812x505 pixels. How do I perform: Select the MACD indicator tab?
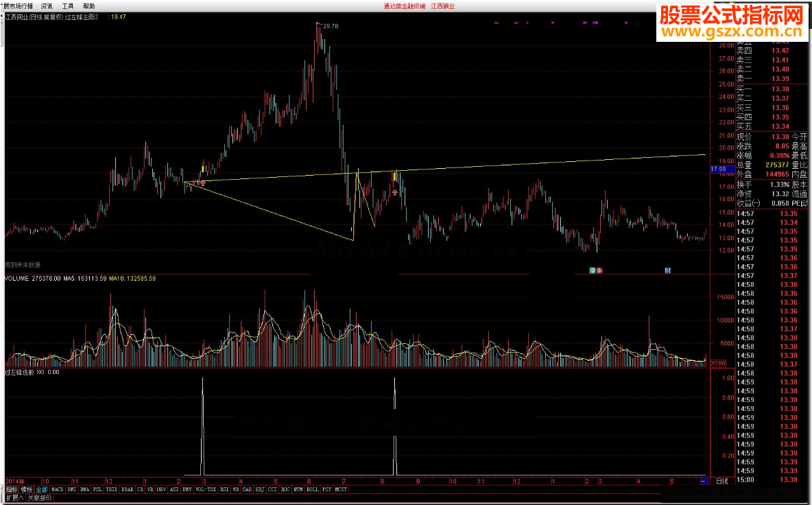point(58,489)
